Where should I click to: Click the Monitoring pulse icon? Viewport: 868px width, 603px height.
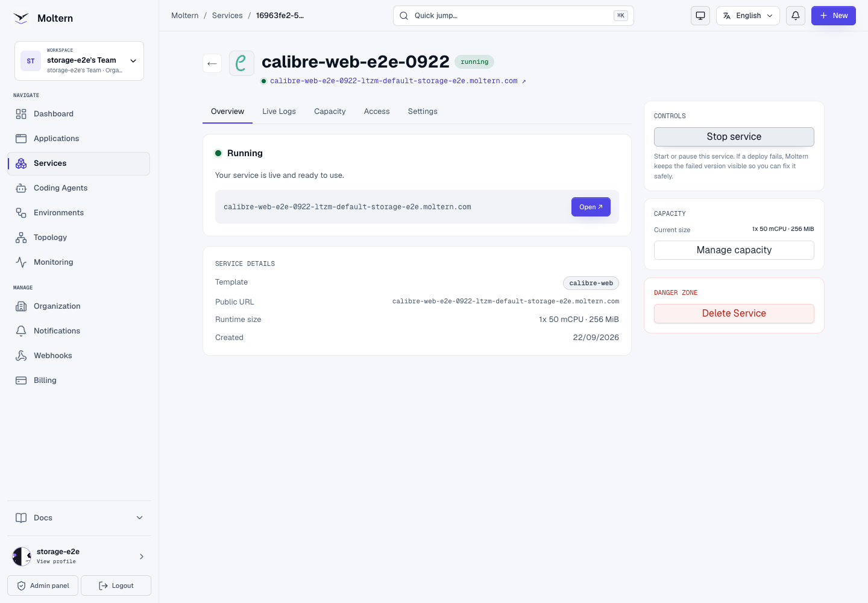click(21, 262)
